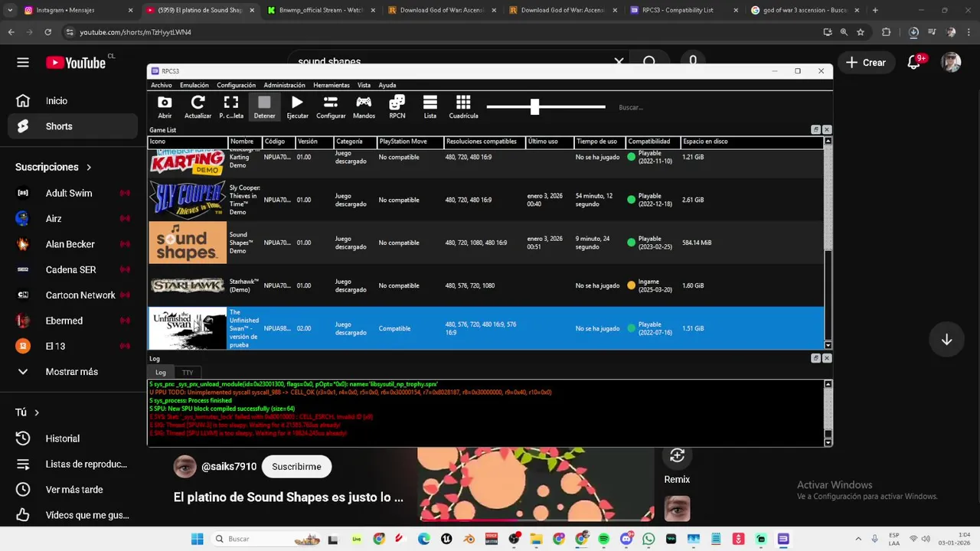Expand Suscripciones section chevron
Viewport: 980px width, 551px height.
(89, 167)
